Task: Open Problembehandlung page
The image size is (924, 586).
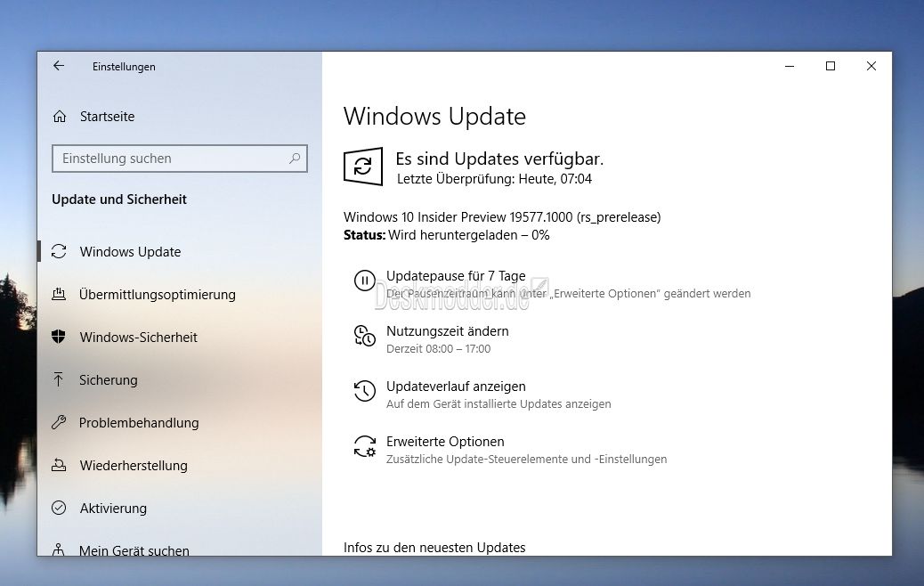Action: tap(139, 423)
